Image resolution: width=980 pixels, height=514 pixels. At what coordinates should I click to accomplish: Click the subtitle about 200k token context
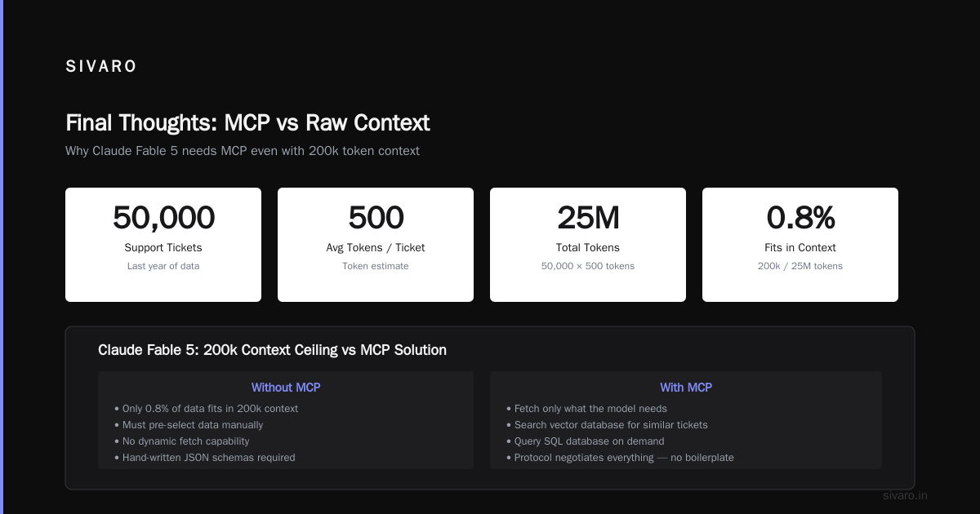tap(243, 151)
